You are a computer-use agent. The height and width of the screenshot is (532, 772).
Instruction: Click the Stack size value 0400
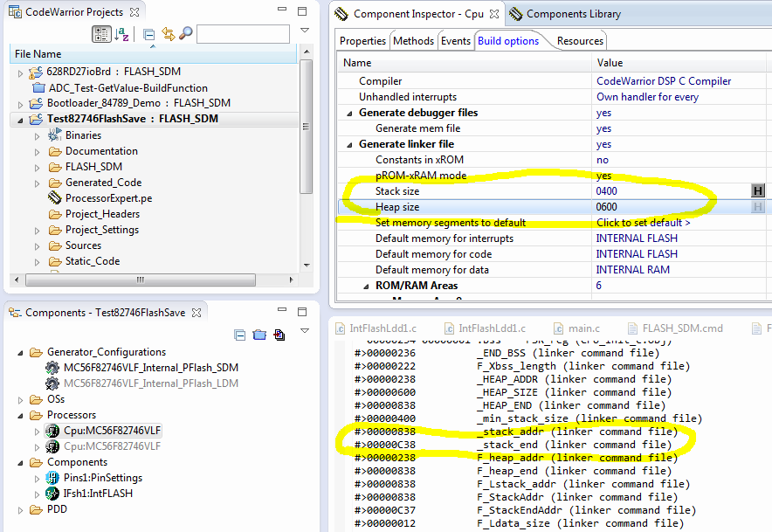pyautogui.click(x=607, y=191)
